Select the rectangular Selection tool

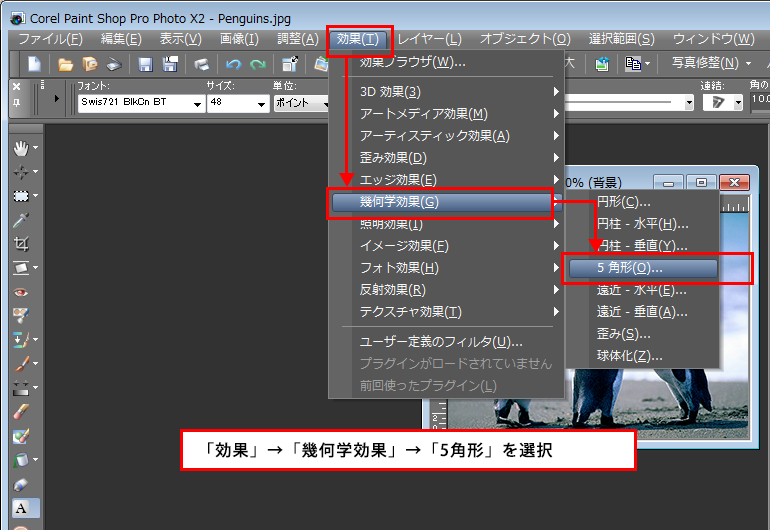click(x=21, y=196)
